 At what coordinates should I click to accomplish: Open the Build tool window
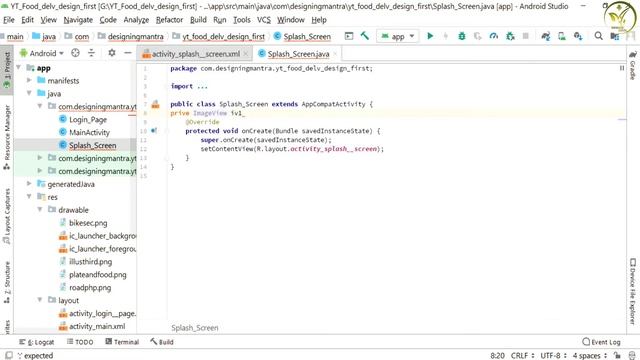[162, 342]
